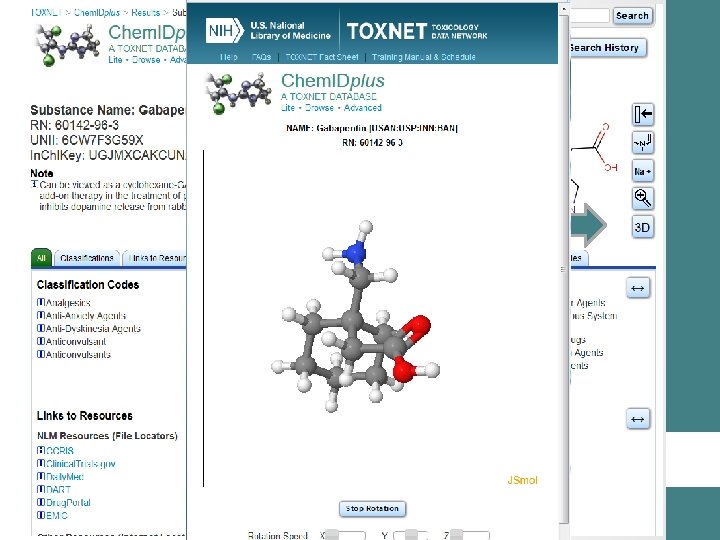Screen dimensions: 720x540
Task: Click the info icon next to DART
Action: [40, 489]
